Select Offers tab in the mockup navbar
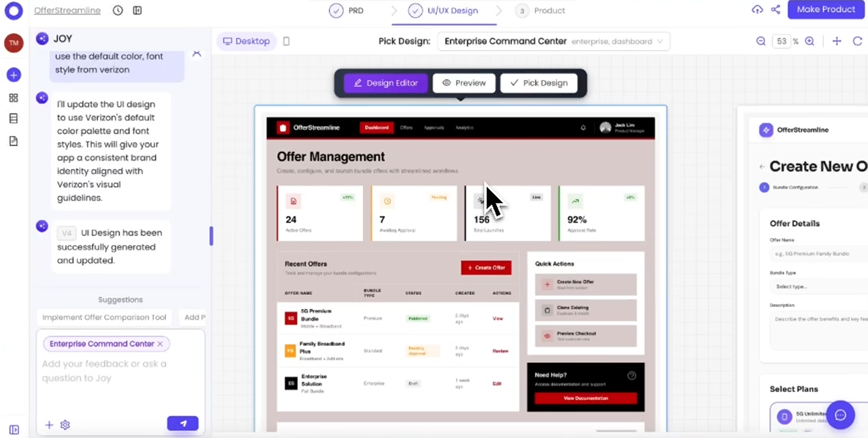This screenshot has height=438, width=868. click(x=406, y=128)
